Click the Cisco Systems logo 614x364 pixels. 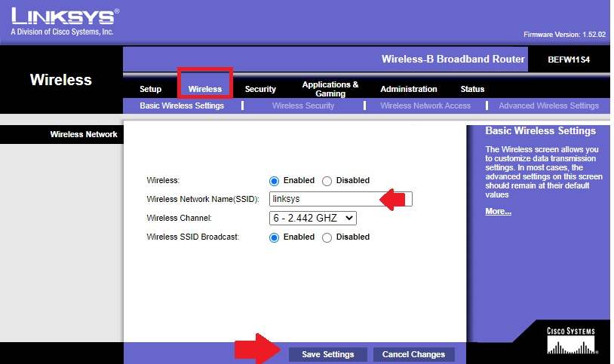coord(570,341)
